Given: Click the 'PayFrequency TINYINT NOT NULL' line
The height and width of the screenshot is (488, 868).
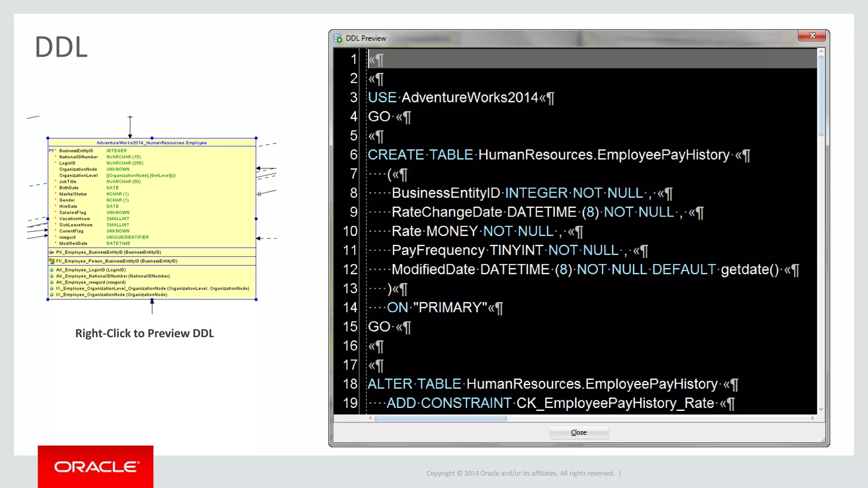Looking at the screenshot, I should click(508, 250).
